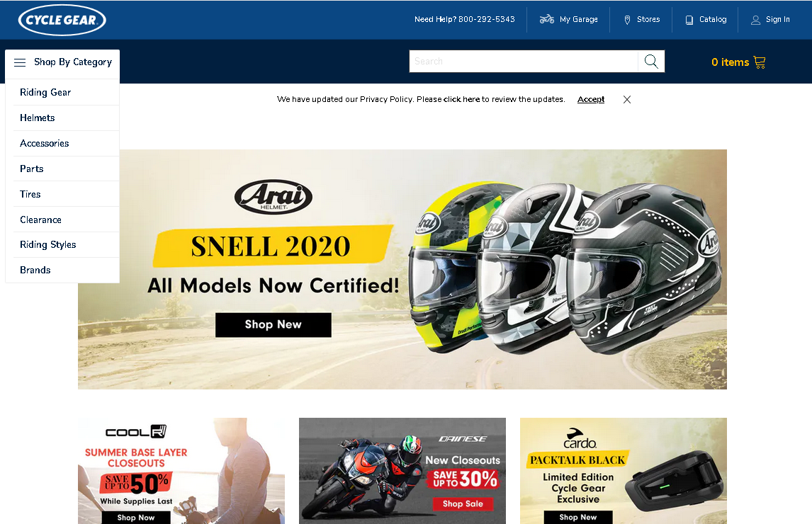Image resolution: width=812 pixels, height=524 pixels.
Task: Click the Stores location pin icon
Action: 627,20
